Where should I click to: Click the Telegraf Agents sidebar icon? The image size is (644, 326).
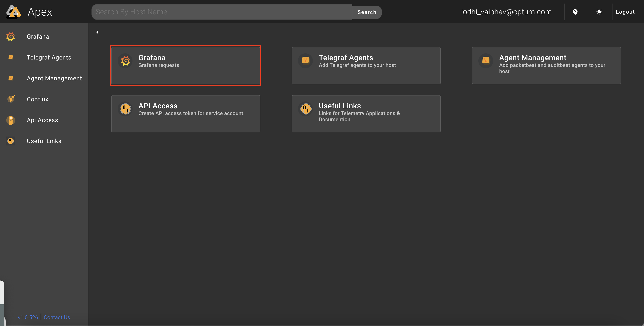coord(10,57)
